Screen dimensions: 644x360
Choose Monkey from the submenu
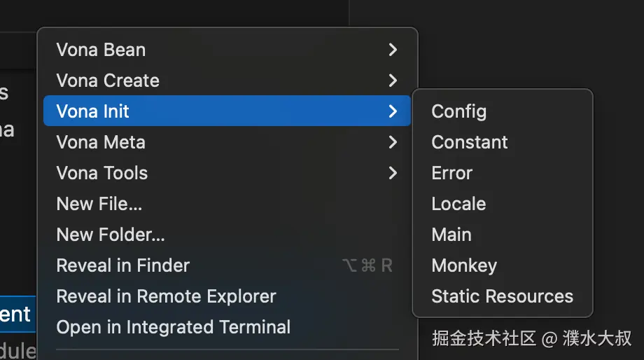point(464,265)
